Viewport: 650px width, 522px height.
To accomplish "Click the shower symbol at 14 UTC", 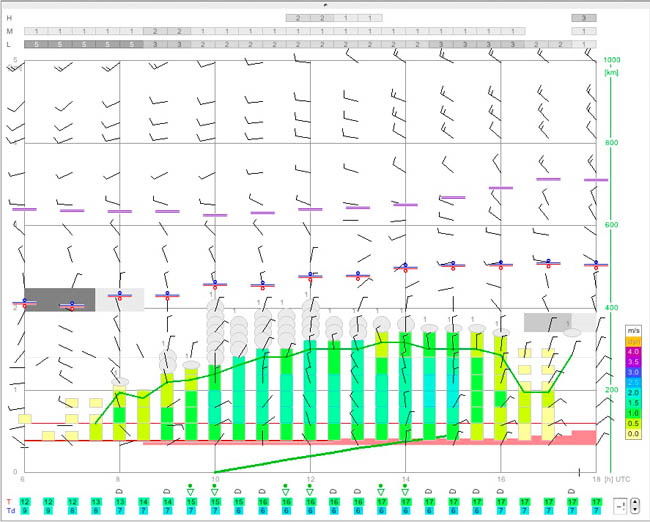I will click(405, 490).
